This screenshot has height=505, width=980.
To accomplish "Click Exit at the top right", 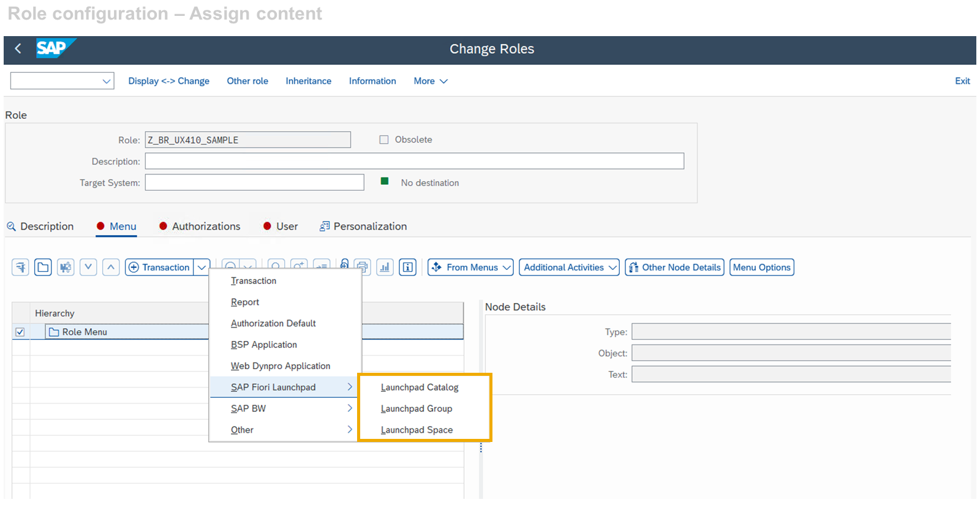I will tap(962, 81).
